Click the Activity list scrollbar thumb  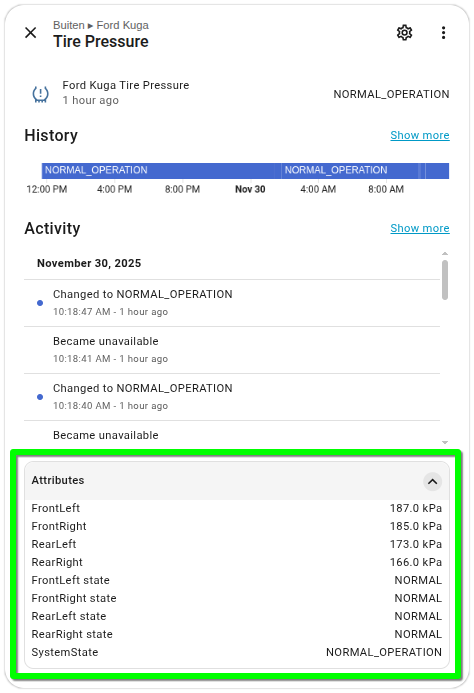tap(445, 280)
